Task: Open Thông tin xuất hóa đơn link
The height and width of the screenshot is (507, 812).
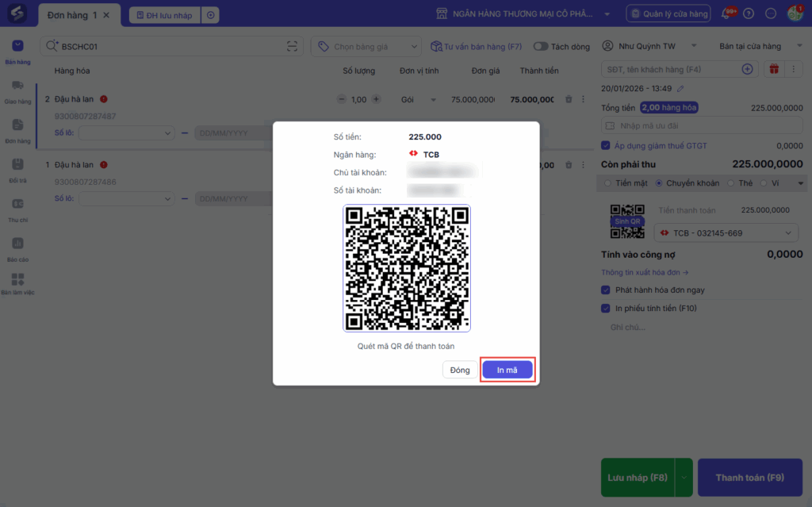Action: 645,272
